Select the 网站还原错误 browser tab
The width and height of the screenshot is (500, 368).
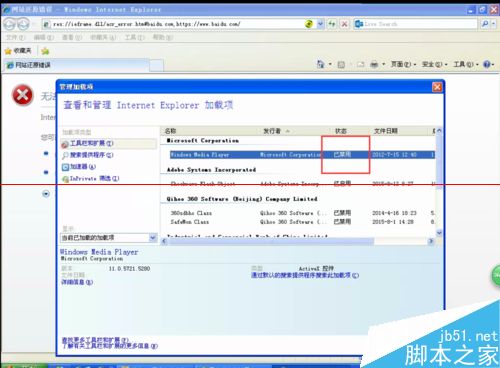(77, 65)
